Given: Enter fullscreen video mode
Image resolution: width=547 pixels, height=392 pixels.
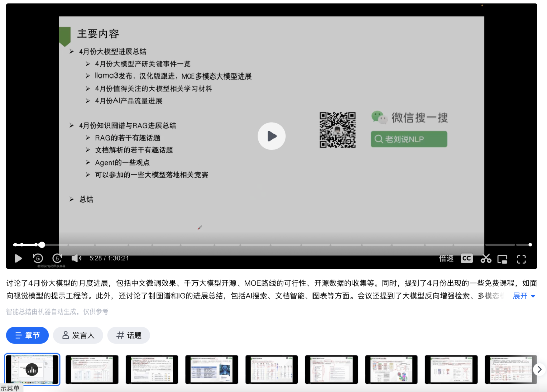Looking at the screenshot, I should tap(521, 259).
